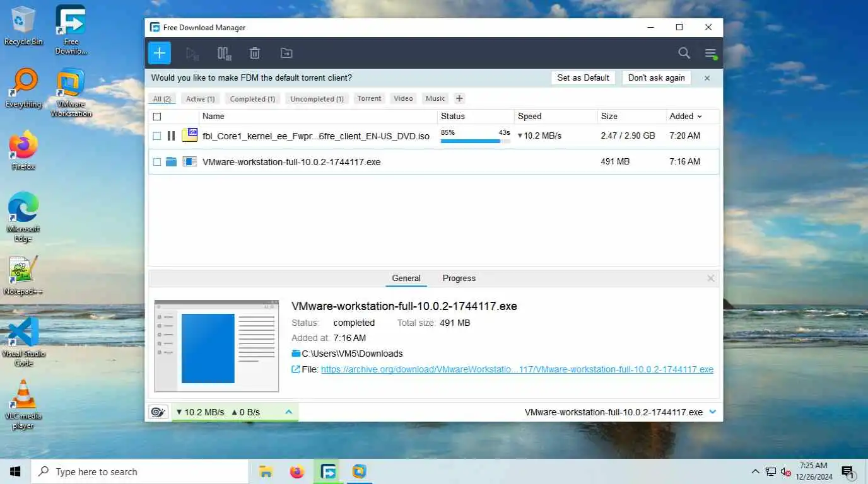The width and height of the screenshot is (868, 484).
Task: Open C:\Users\VM5\Downloads folder location
Action: point(352,354)
